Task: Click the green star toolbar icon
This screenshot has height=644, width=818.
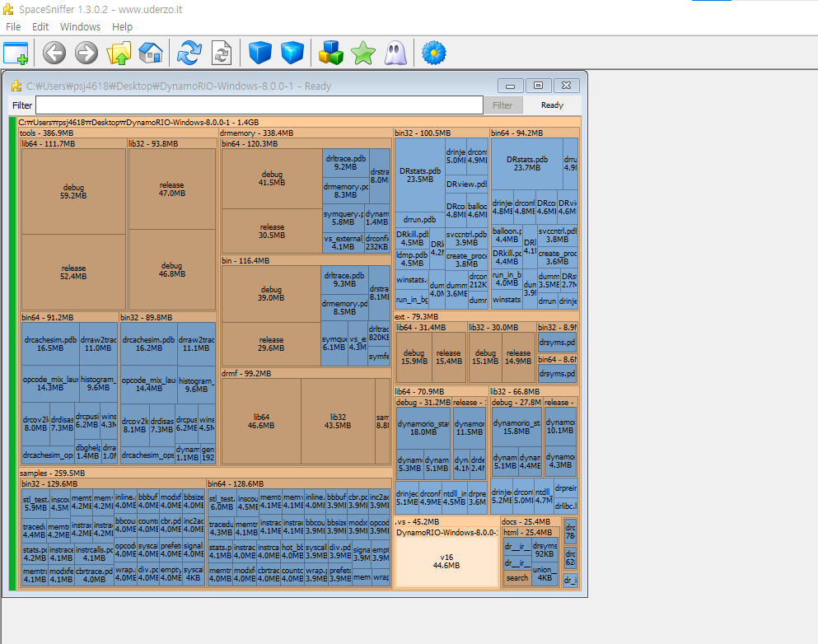Action: click(x=363, y=54)
